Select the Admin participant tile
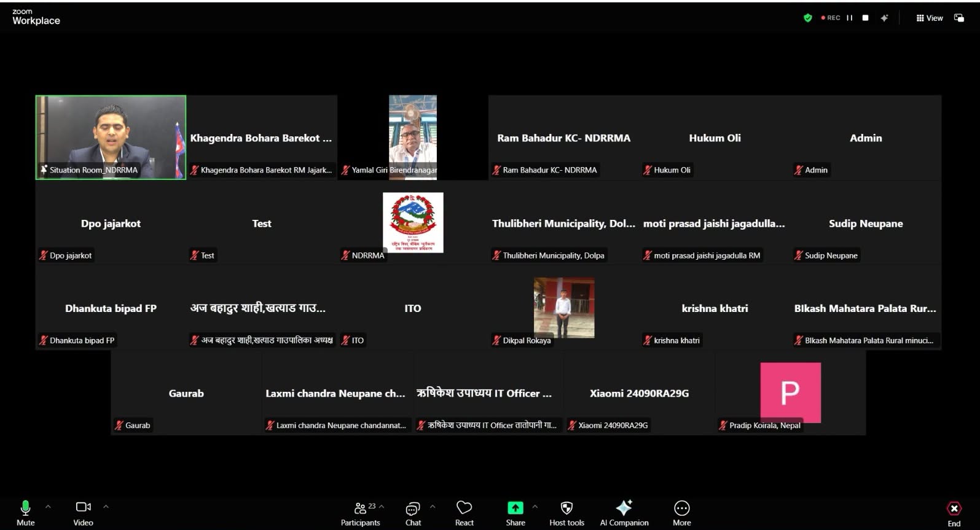 pos(866,138)
